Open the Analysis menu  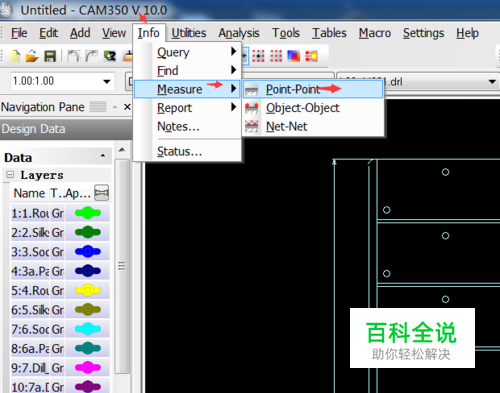[239, 33]
